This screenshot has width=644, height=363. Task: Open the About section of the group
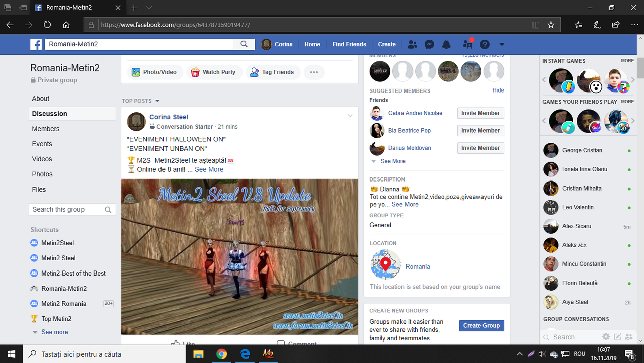click(41, 99)
